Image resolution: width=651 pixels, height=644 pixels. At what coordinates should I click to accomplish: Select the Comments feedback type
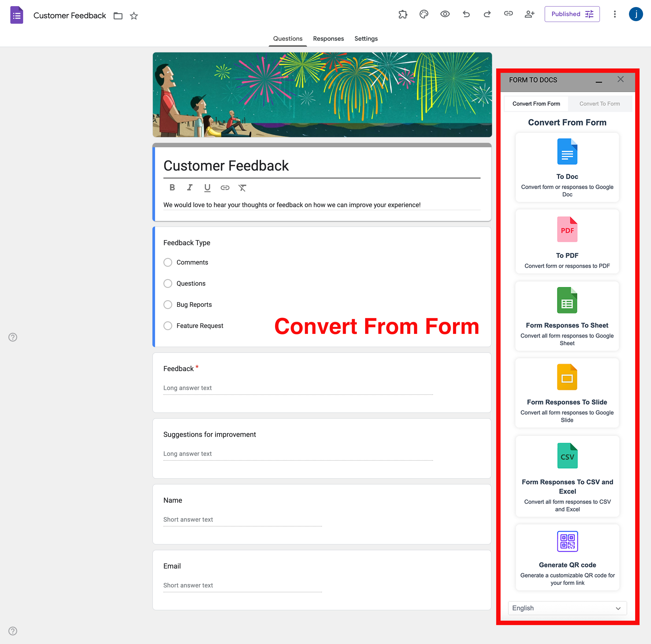(x=167, y=262)
